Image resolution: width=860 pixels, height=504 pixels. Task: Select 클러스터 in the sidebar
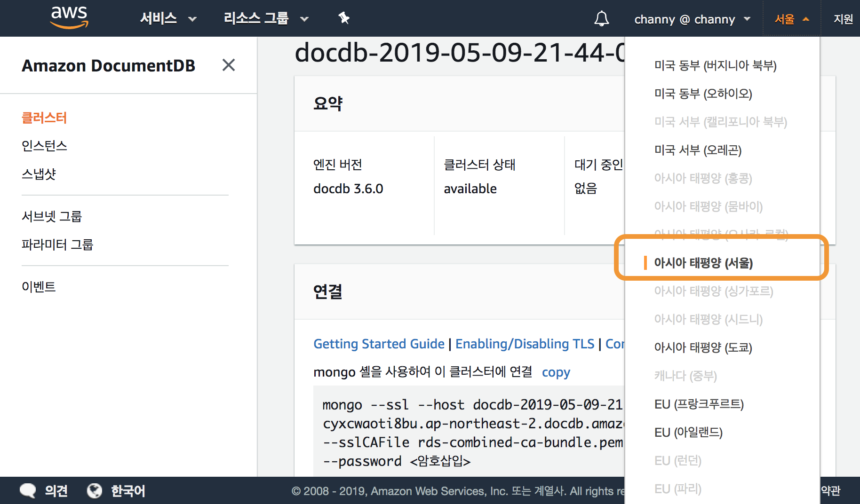pos(44,118)
